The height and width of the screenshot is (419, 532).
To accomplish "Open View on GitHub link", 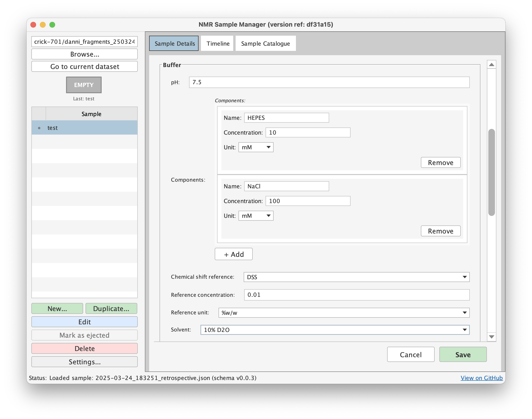I will [x=481, y=378].
